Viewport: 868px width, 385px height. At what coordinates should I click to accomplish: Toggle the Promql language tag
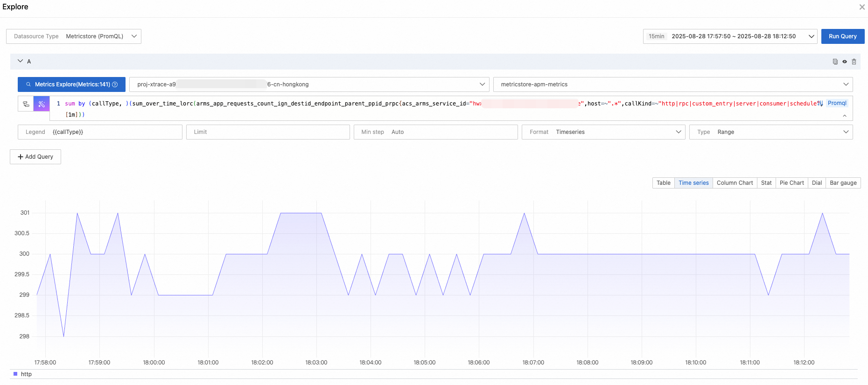[x=837, y=103]
